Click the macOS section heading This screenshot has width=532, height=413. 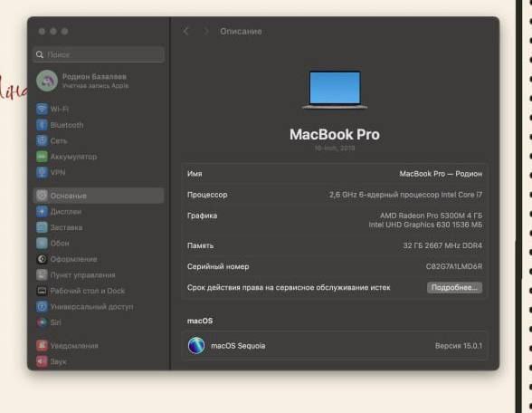(200, 321)
